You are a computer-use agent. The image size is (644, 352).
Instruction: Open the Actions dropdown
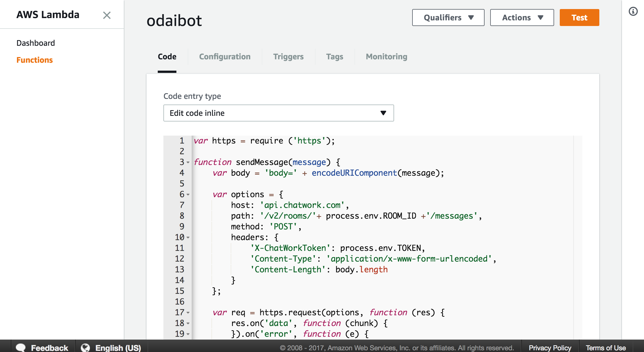(x=522, y=18)
